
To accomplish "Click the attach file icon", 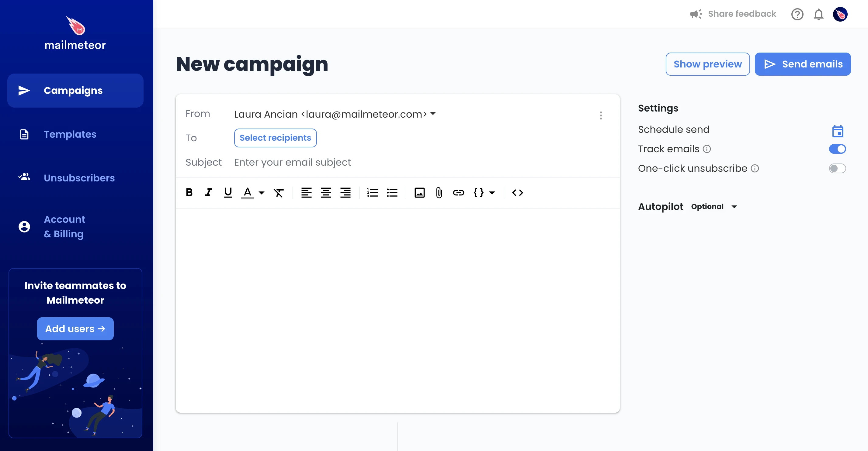I will [x=438, y=192].
